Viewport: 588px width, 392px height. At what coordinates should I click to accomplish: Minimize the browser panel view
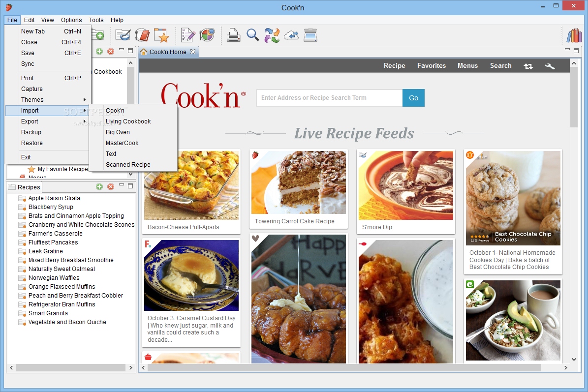(x=567, y=50)
